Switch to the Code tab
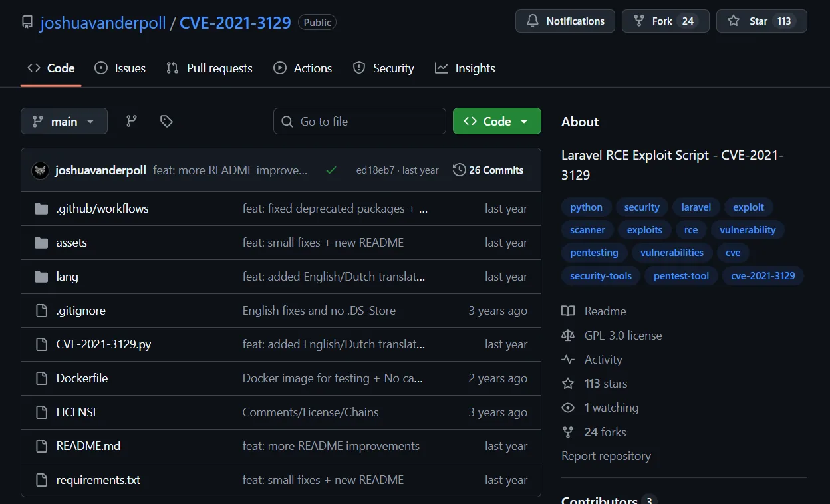 tap(51, 68)
